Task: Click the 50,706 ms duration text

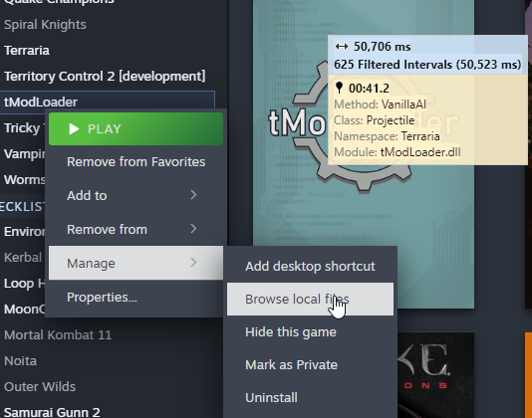Action: tap(383, 47)
